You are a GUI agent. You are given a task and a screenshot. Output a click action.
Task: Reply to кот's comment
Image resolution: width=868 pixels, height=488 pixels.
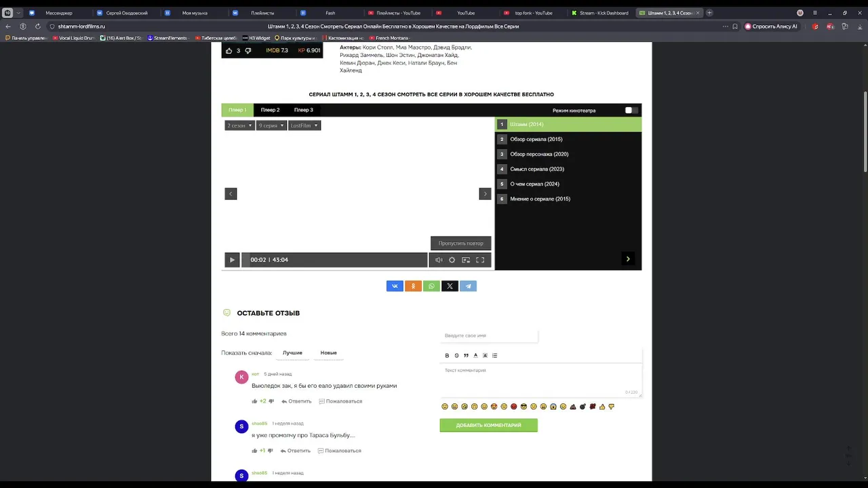(x=296, y=401)
